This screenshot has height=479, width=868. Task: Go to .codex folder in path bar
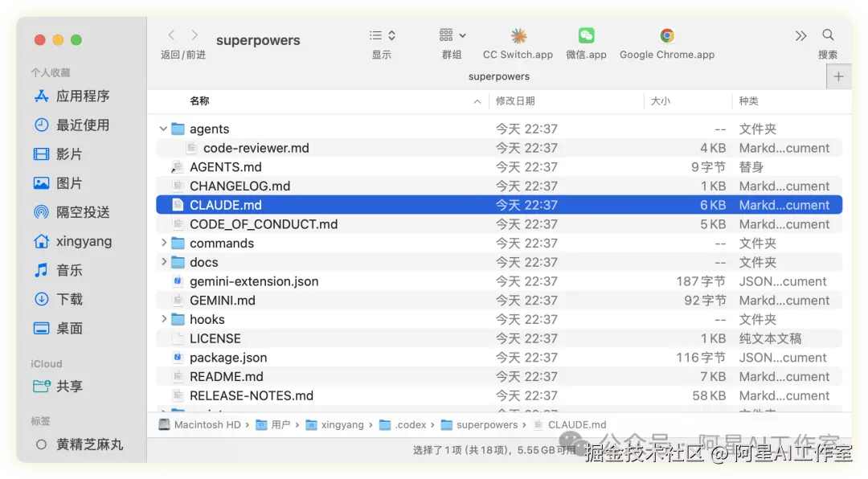click(x=403, y=424)
